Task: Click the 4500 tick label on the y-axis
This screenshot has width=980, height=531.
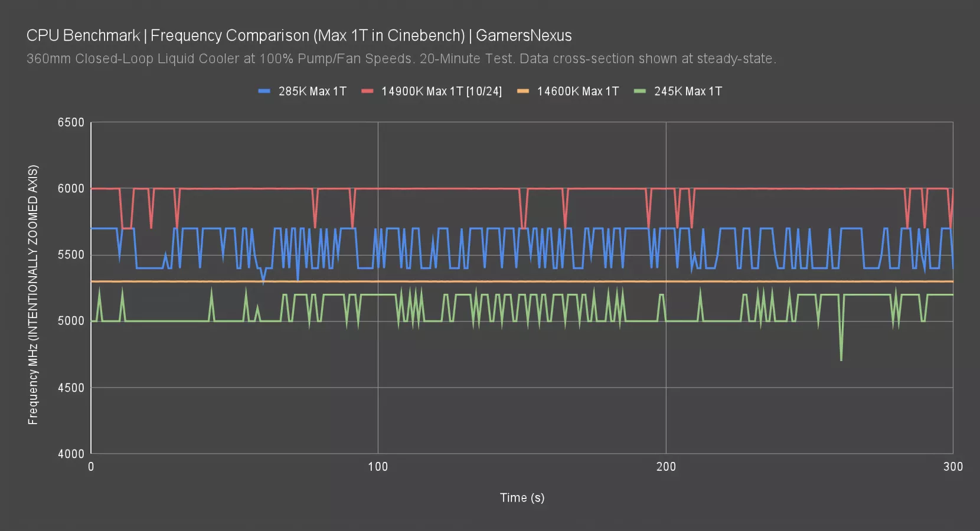Action: click(71, 388)
